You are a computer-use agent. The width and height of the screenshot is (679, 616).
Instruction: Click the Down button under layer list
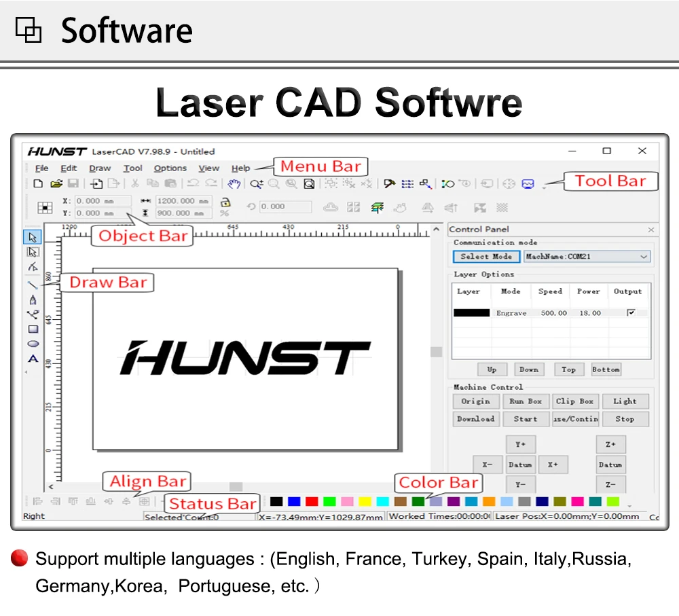[x=529, y=369]
